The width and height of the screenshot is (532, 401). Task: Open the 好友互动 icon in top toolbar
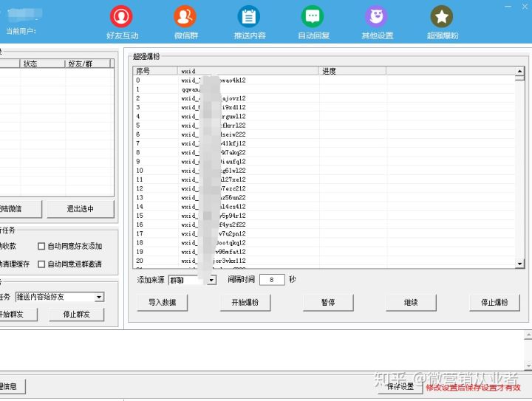pyautogui.click(x=121, y=16)
